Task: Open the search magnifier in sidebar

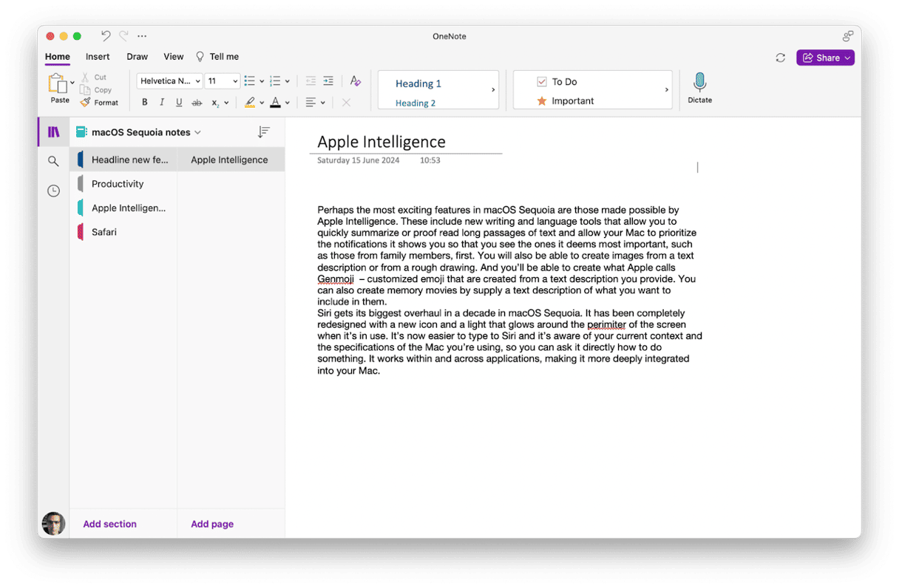Action: coord(53,161)
